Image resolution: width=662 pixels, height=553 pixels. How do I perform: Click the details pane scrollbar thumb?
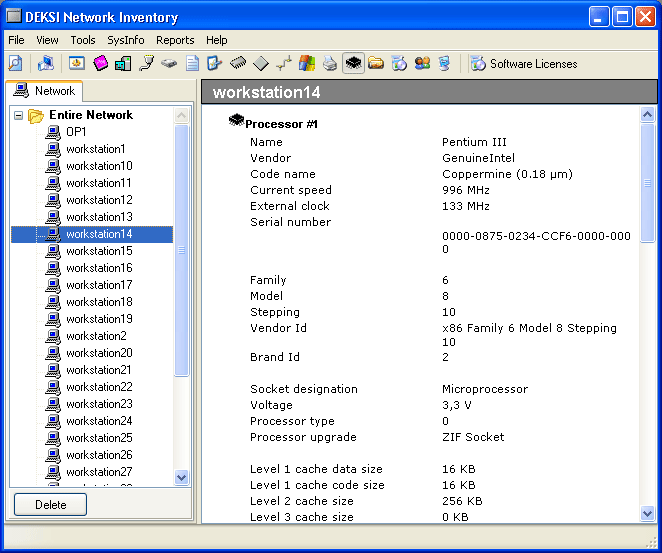[x=647, y=183]
